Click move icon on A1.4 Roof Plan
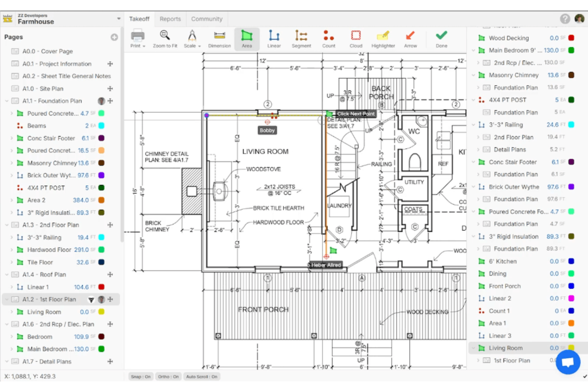 110,274
